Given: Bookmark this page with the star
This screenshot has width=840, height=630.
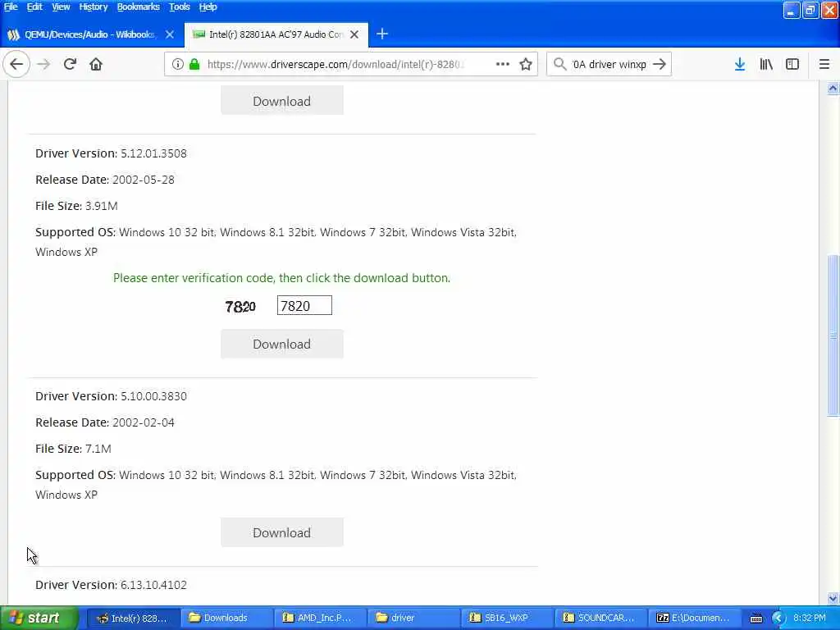Looking at the screenshot, I should coord(526,64).
